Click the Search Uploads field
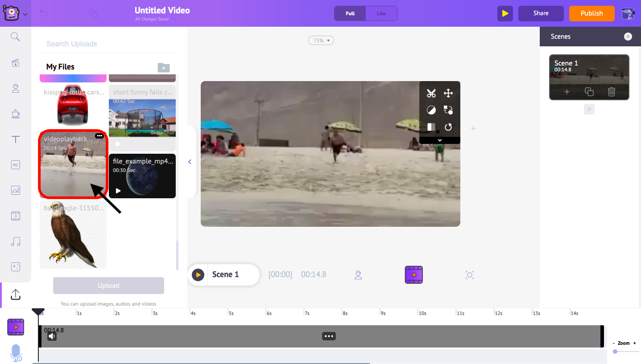 109,44
